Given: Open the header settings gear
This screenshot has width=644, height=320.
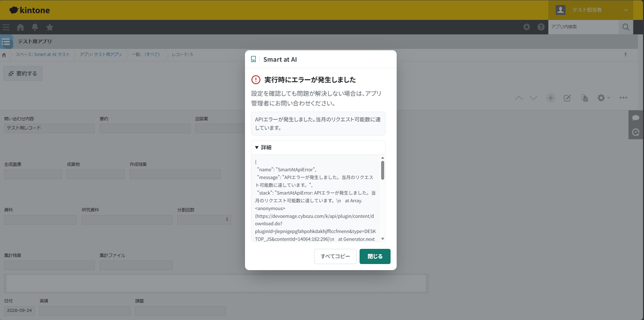Looking at the screenshot, I should tap(526, 27).
